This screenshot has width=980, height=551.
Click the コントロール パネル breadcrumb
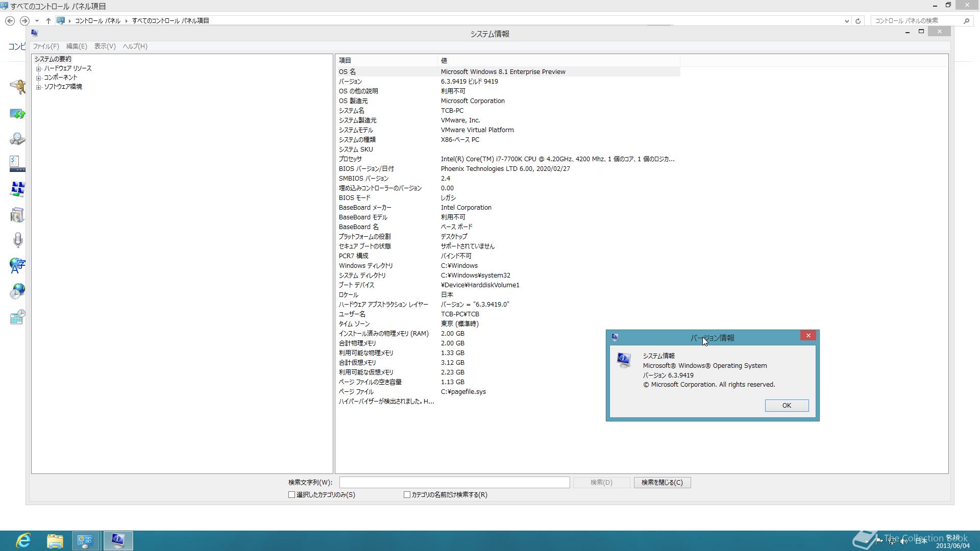(x=97, y=21)
